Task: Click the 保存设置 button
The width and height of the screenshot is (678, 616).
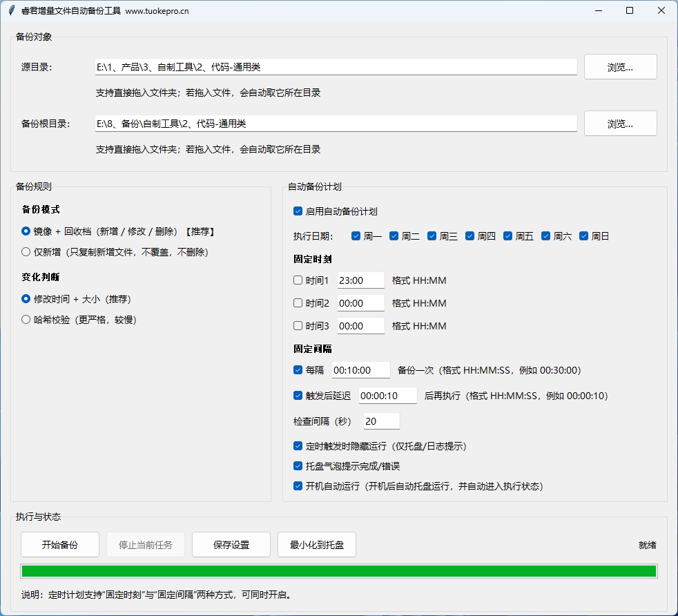Action: pyautogui.click(x=231, y=545)
